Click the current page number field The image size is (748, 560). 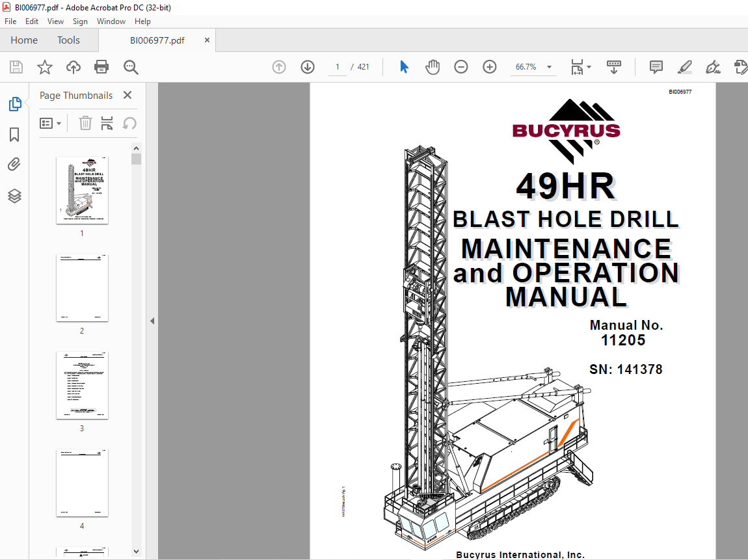338,67
